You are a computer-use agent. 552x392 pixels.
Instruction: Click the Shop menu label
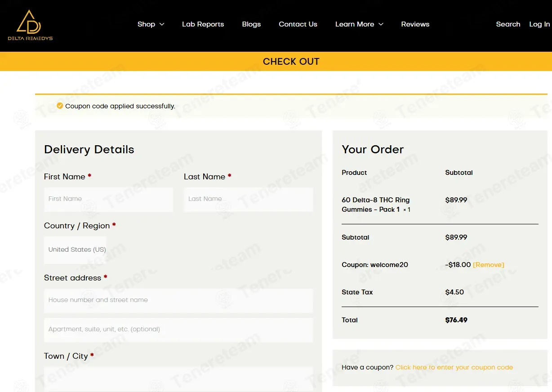pyautogui.click(x=146, y=24)
